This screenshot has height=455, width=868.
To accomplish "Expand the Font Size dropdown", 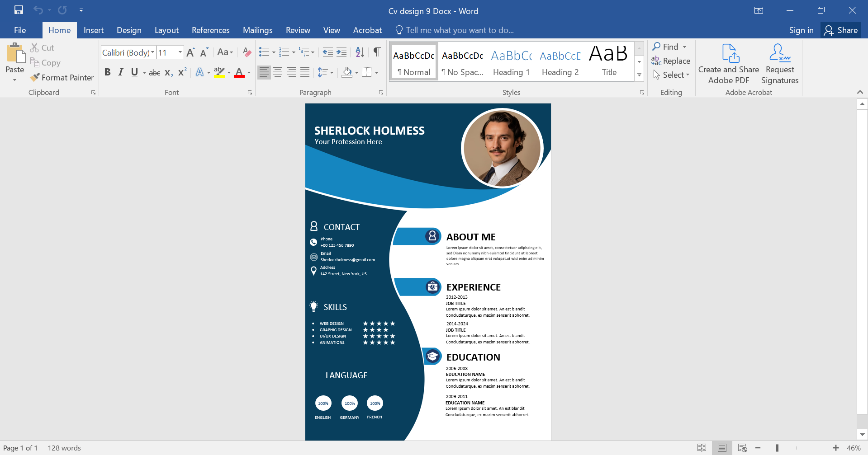I will coord(179,52).
